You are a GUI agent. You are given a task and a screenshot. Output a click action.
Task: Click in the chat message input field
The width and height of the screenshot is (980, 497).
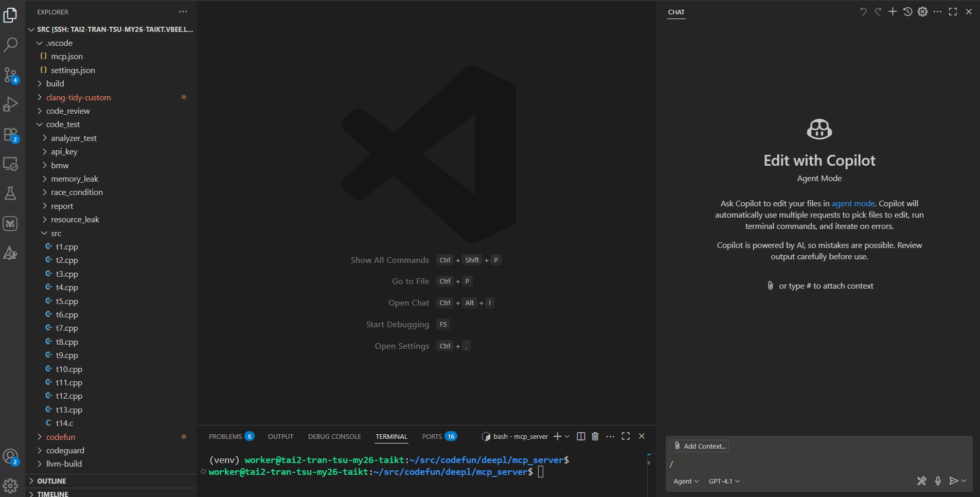click(819, 464)
